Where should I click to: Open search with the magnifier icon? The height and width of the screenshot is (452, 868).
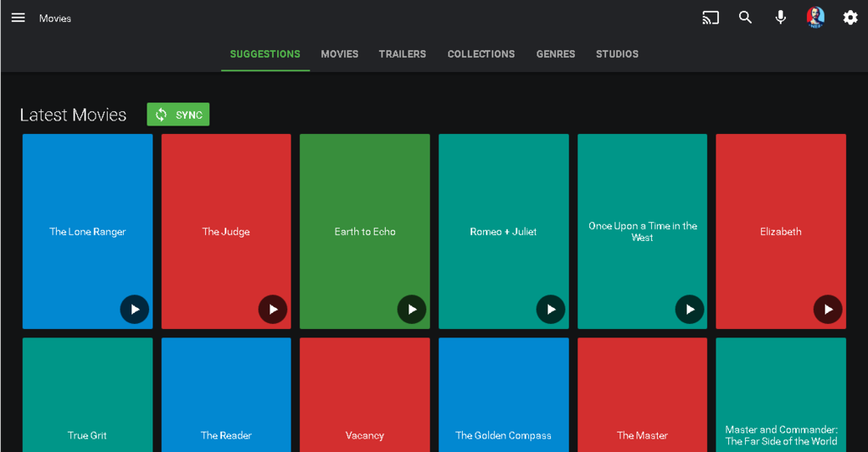point(745,18)
